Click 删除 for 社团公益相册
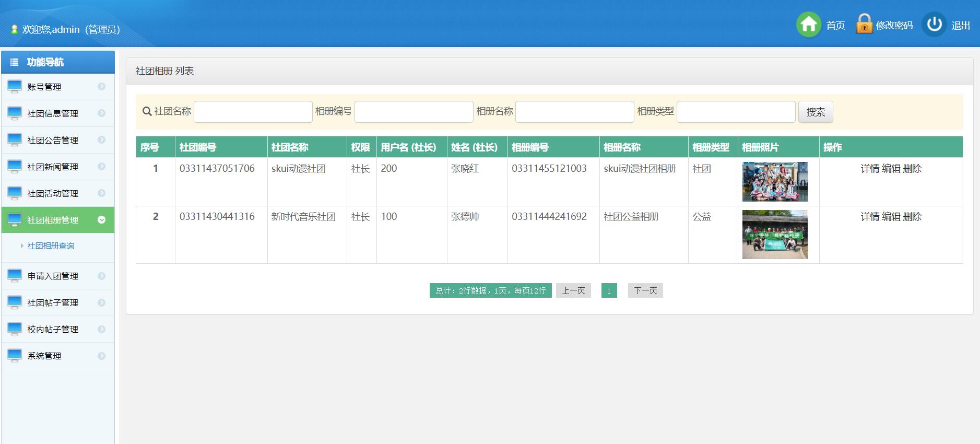The height and width of the screenshot is (444, 980). pos(912,217)
